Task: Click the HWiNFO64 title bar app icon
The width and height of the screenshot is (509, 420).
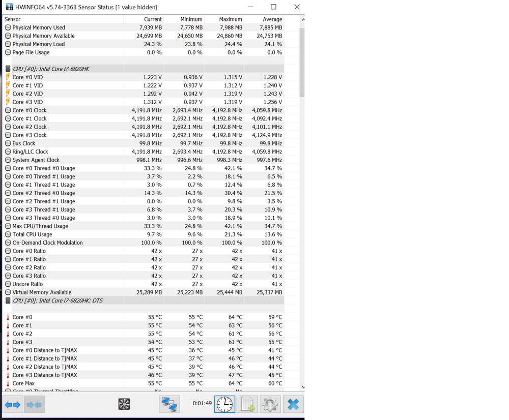Action: click(x=10, y=7)
